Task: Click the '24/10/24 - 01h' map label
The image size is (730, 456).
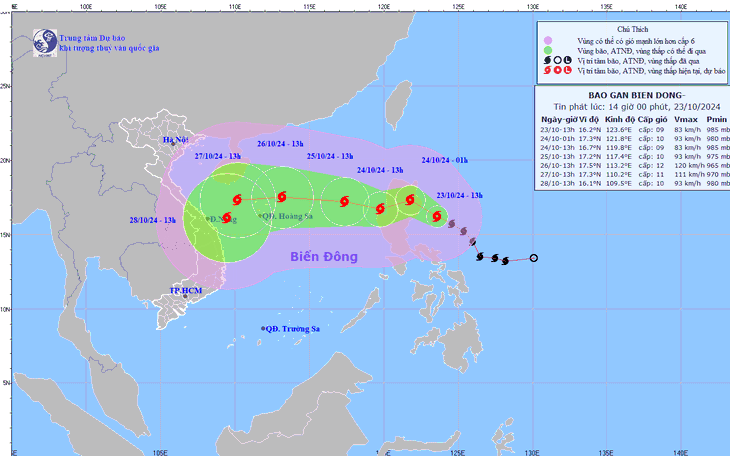Action: 445,160
